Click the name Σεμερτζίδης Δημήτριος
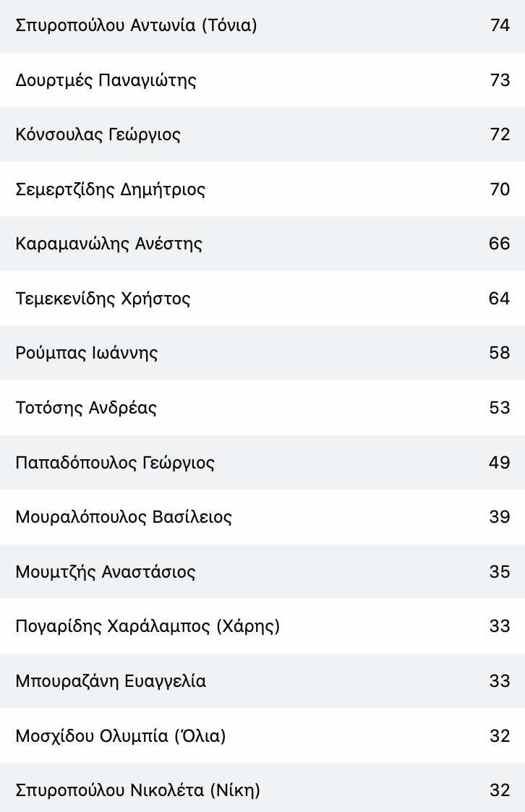The height and width of the screenshot is (812, 525). (111, 189)
